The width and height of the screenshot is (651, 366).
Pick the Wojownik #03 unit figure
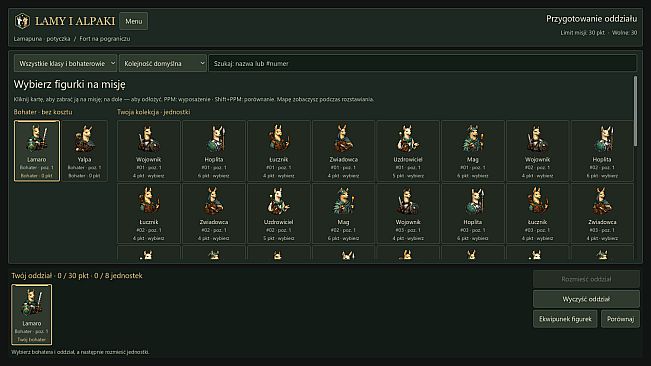click(408, 213)
